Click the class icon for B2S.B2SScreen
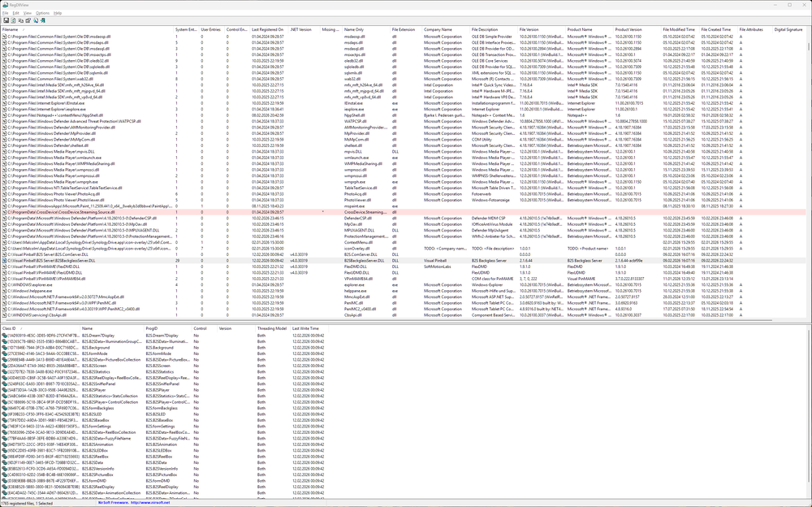Image resolution: width=812 pixels, height=507 pixels. click(x=5, y=366)
